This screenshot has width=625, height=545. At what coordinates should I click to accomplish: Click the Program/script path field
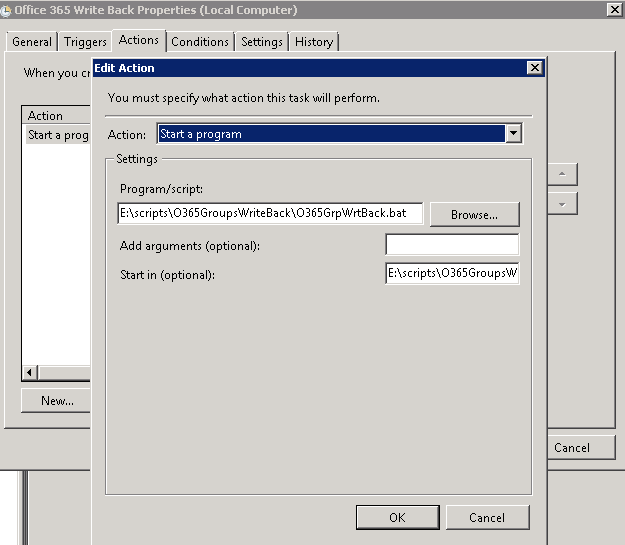click(270, 213)
